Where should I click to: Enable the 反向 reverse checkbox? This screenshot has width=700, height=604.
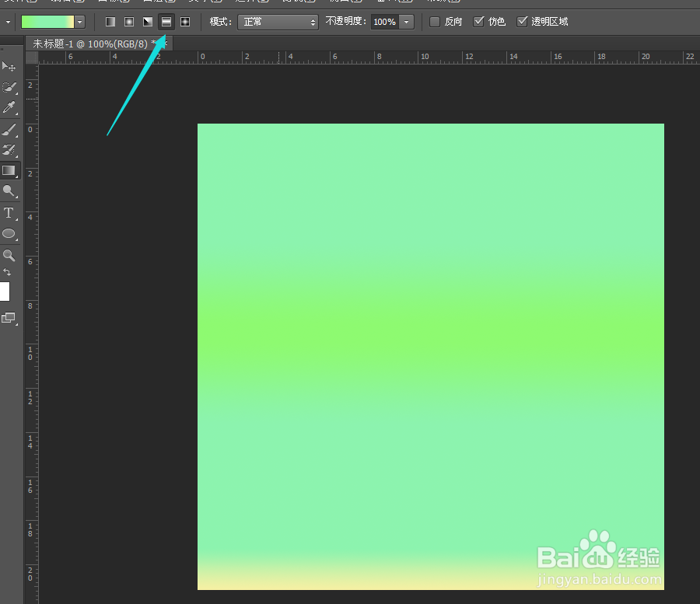pos(434,22)
